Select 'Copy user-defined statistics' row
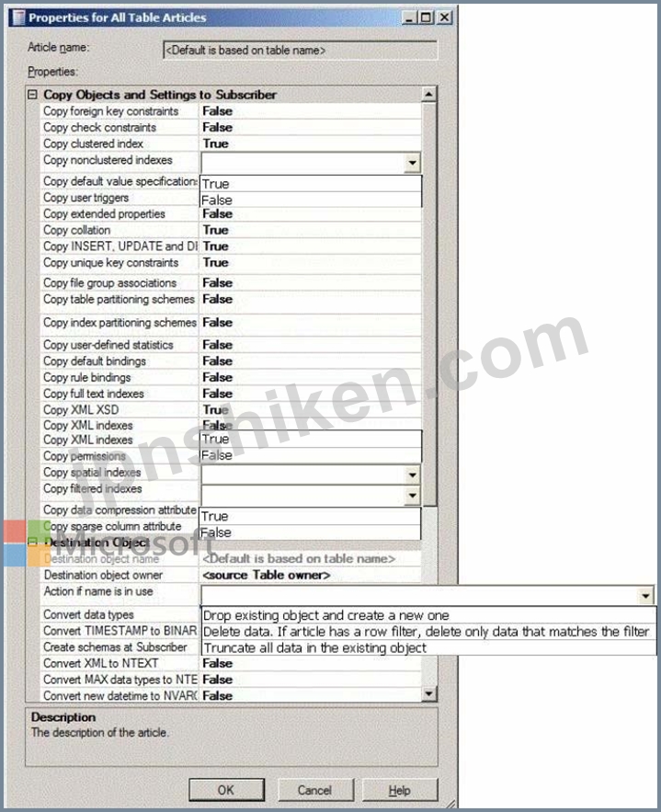The height and width of the screenshot is (812, 661). (231, 345)
